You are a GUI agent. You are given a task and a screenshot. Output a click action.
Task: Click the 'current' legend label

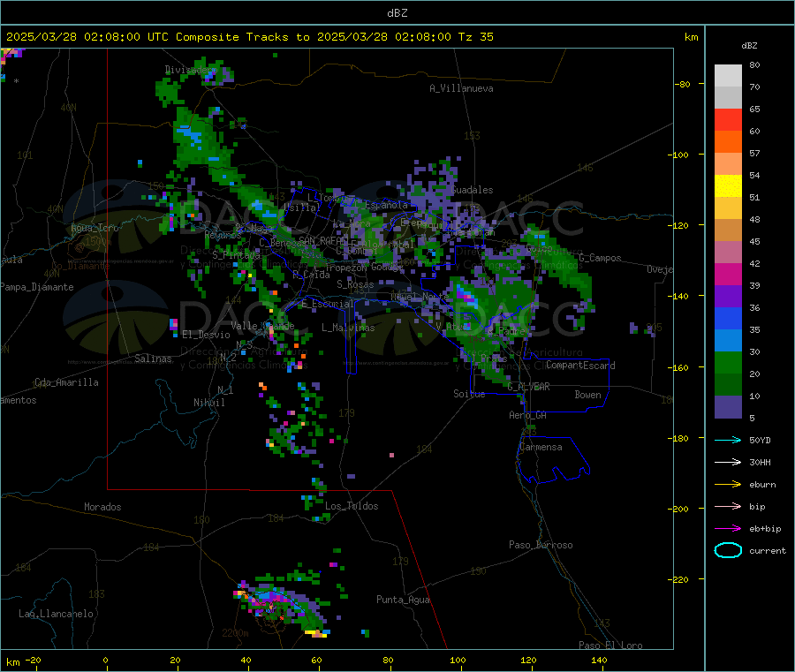tap(768, 551)
